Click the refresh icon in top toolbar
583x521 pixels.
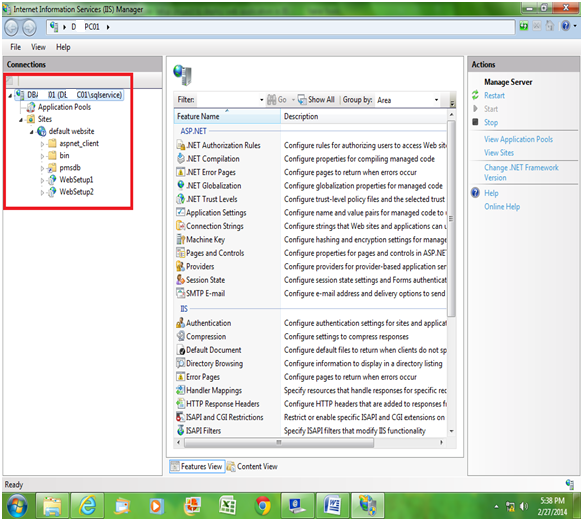[524, 26]
